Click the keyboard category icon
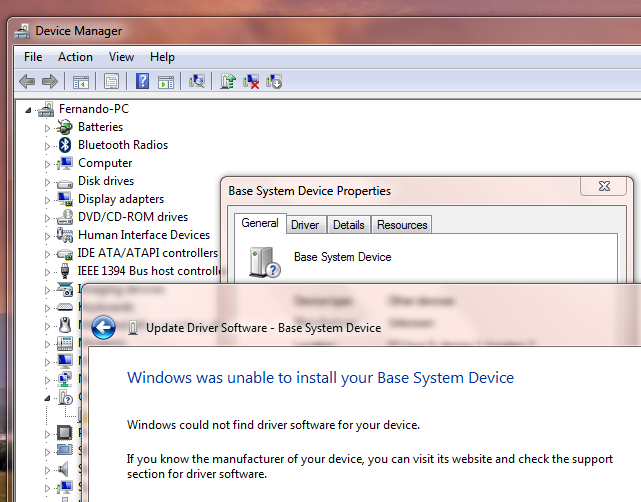Image resolution: width=641 pixels, height=502 pixels. [65, 307]
